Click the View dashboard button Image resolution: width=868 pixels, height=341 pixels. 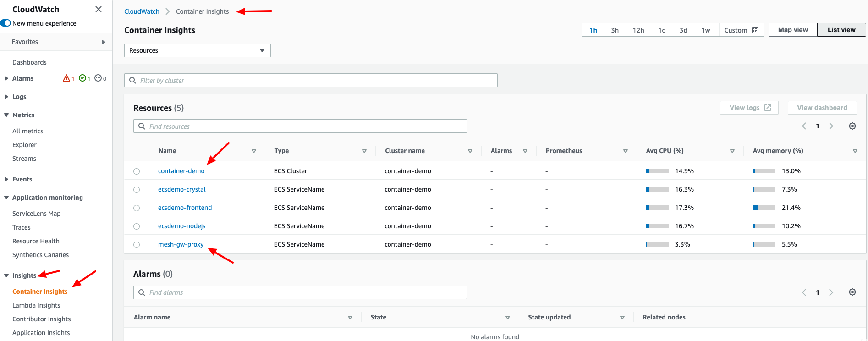point(822,108)
